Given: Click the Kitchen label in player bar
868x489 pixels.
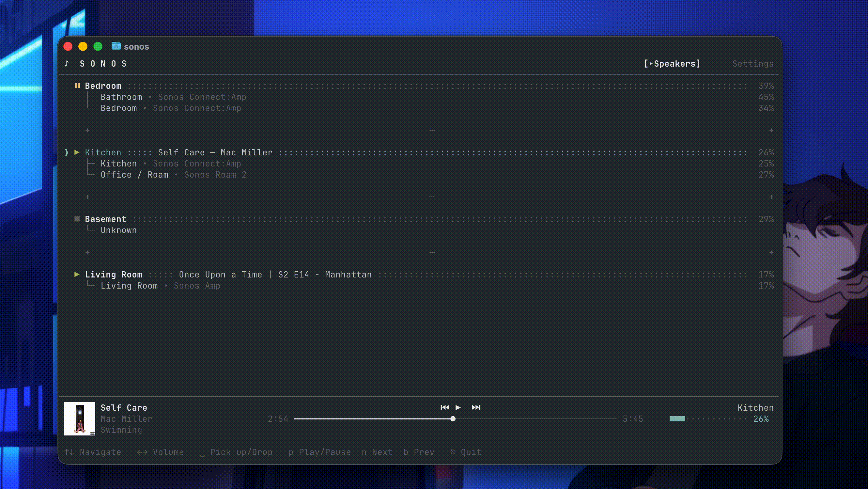Looking at the screenshot, I should (755, 408).
